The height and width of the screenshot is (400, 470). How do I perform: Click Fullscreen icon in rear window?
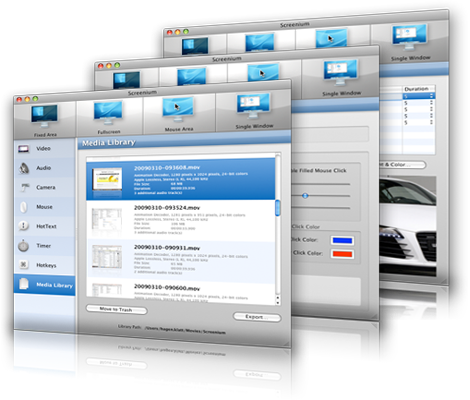tap(260, 42)
